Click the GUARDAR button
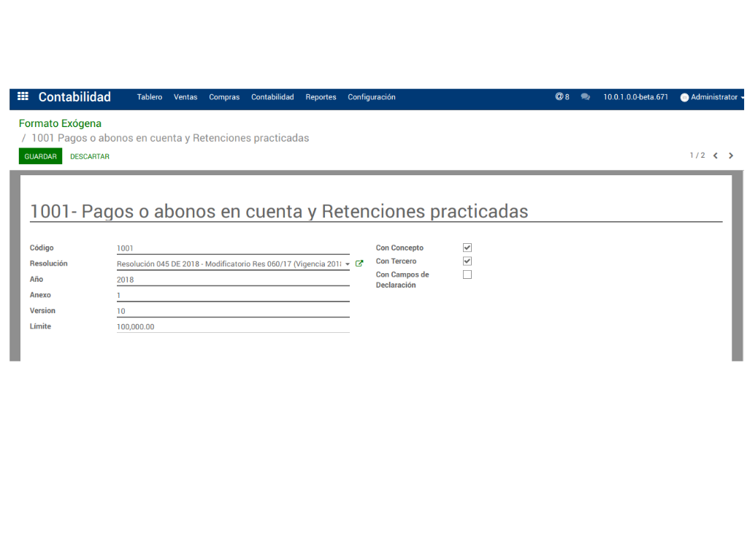747x560 pixels. [40, 156]
